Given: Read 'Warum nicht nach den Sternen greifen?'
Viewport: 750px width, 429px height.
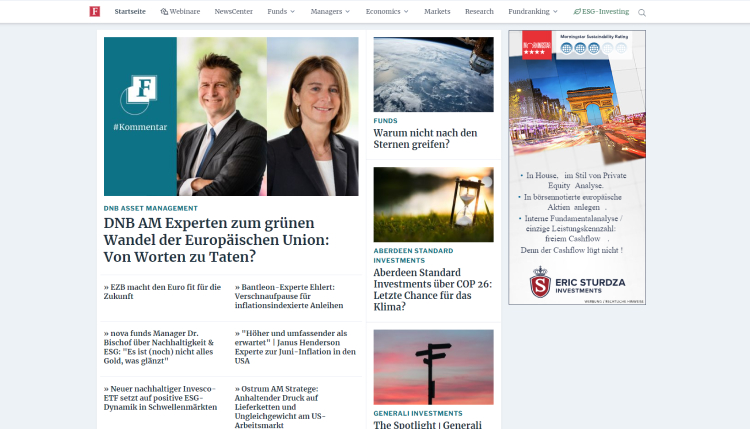Looking at the screenshot, I should pyautogui.click(x=425, y=139).
